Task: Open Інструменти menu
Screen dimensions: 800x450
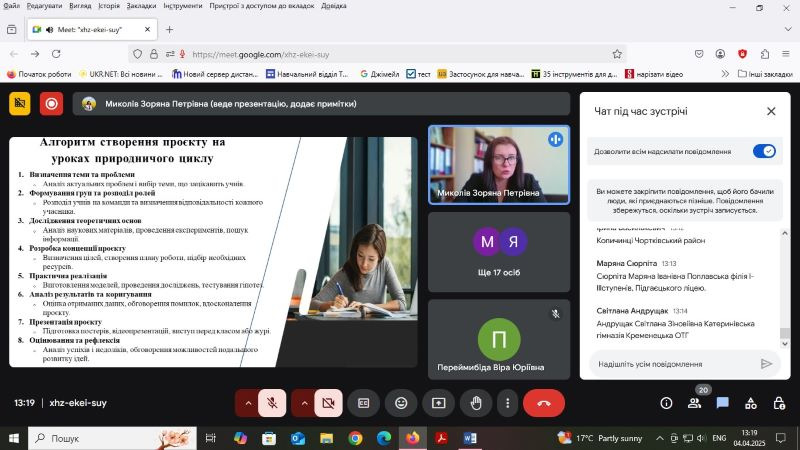Action: (183, 6)
